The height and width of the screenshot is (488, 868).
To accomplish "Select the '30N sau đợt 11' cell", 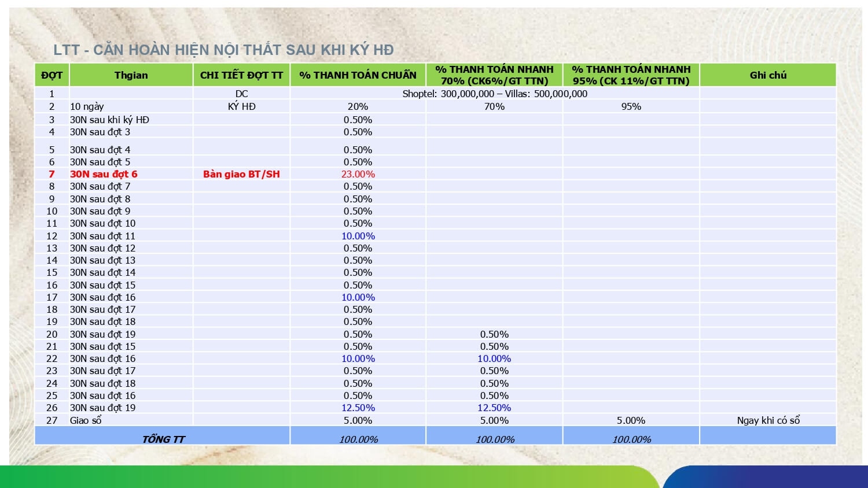I will click(131, 236).
